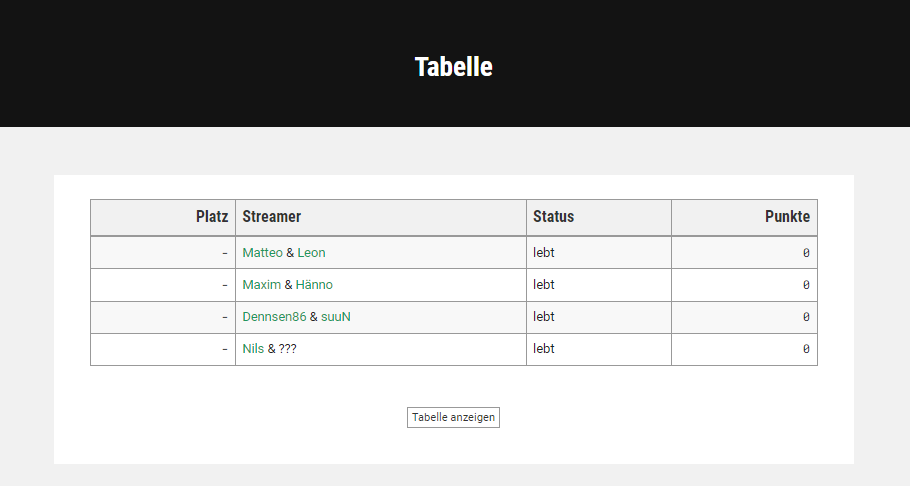Screen dimensions: 910x486
Task: Open the Leon streamer link
Action: 312,253
